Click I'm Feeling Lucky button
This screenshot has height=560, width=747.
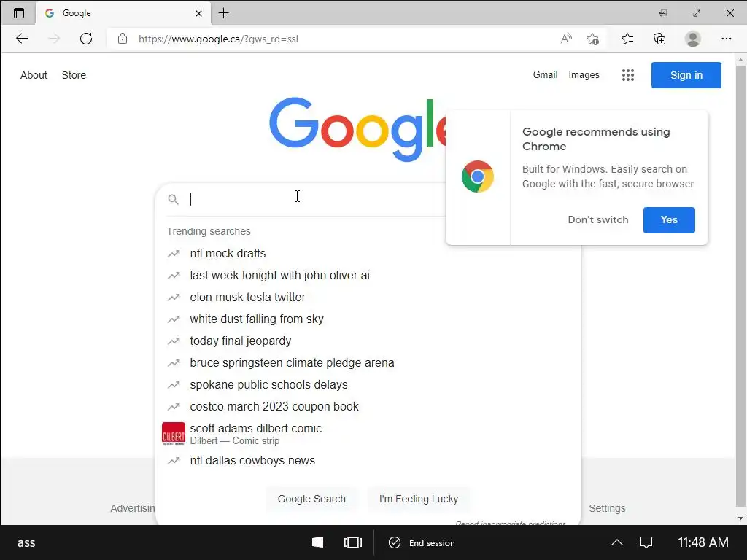point(418,499)
